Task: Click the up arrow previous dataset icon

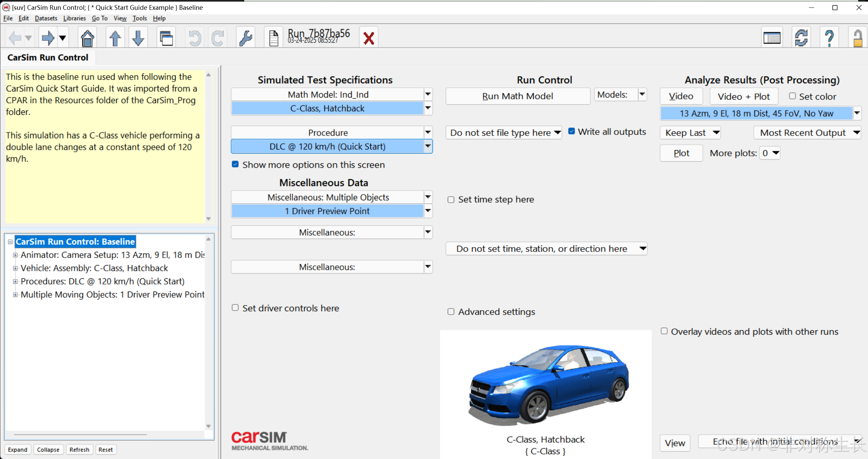Action: coord(115,37)
